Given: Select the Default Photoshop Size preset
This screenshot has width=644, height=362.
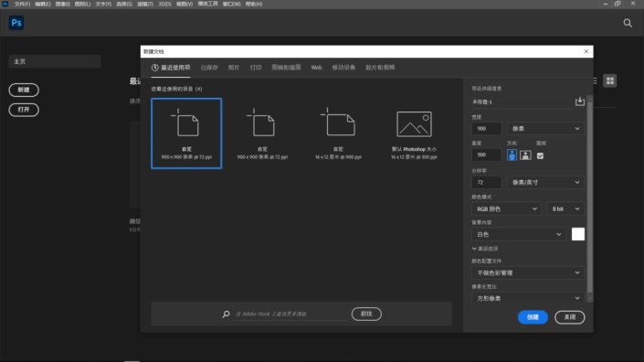Looking at the screenshot, I should pos(414,133).
